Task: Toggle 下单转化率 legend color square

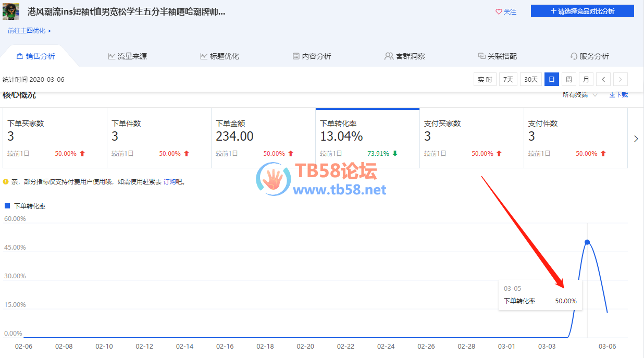Action: (x=7, y=206)
